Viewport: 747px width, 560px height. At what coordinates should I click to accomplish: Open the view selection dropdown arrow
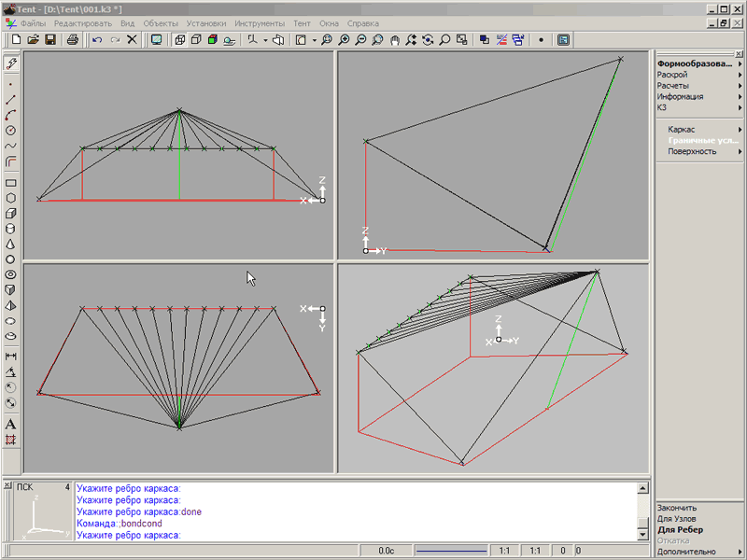coord(315,40)
